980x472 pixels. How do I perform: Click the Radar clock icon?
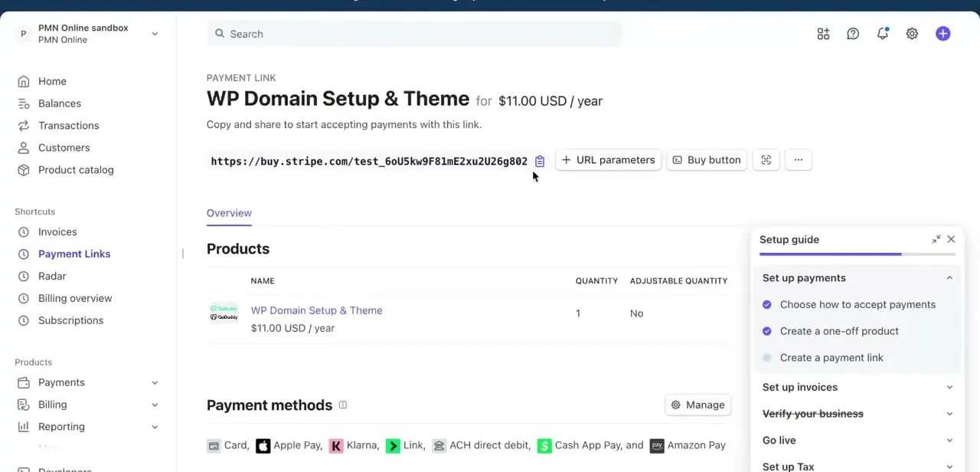coord(24,277)
